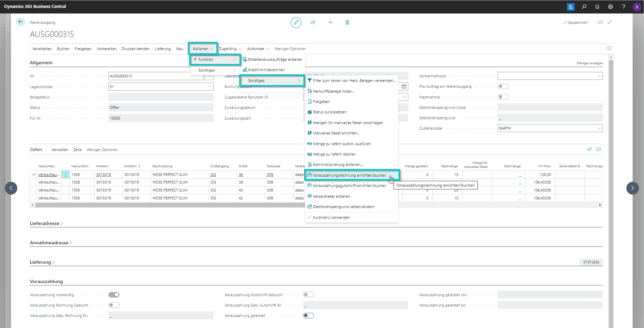The height and width of the screenshot is (328, 644).
Task: Choose Versandlabel erstellen from menu
Action: pyautogui.click(x=331, y=196)
